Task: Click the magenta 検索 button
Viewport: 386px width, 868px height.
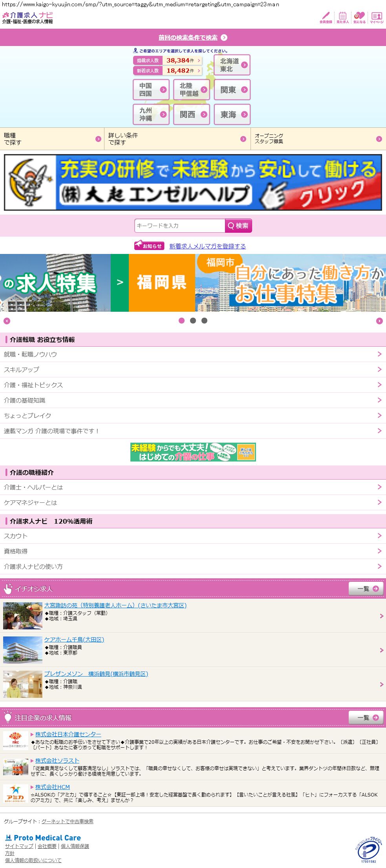Action: pos(238,226)
